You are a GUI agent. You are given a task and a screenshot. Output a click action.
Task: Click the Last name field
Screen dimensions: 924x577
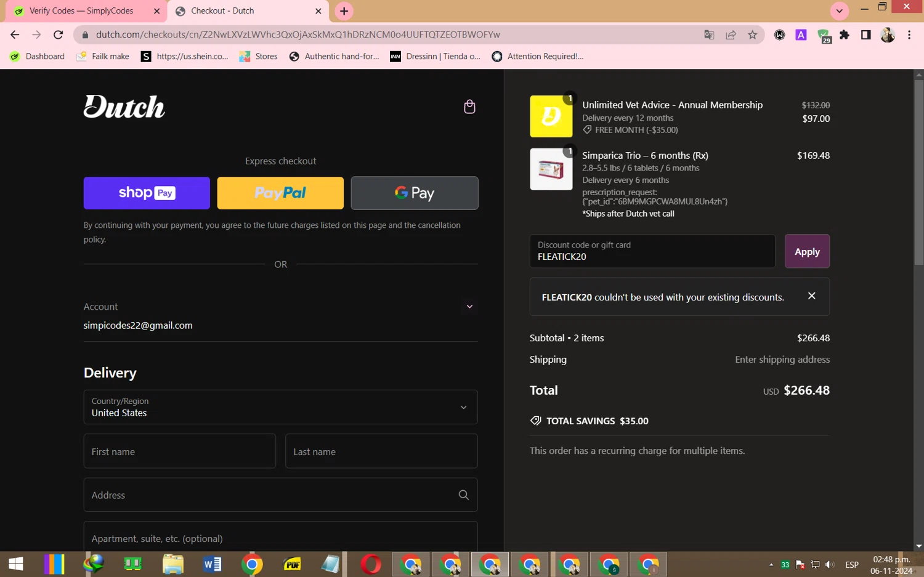point(381,451)
